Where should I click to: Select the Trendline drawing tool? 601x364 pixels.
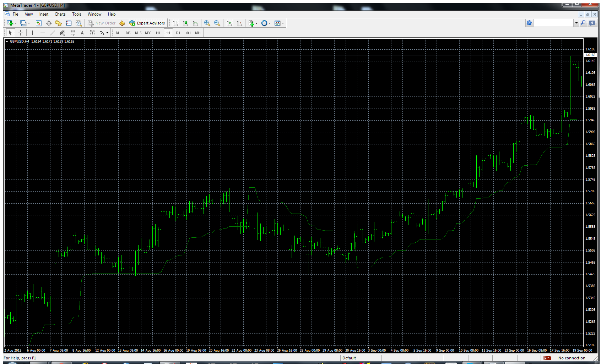(x=53, y=33)
